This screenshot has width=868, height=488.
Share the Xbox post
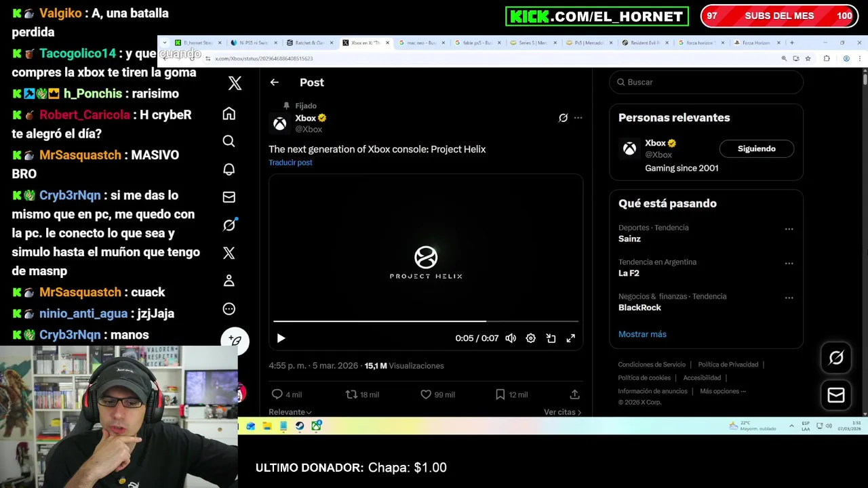coord(574,394)
